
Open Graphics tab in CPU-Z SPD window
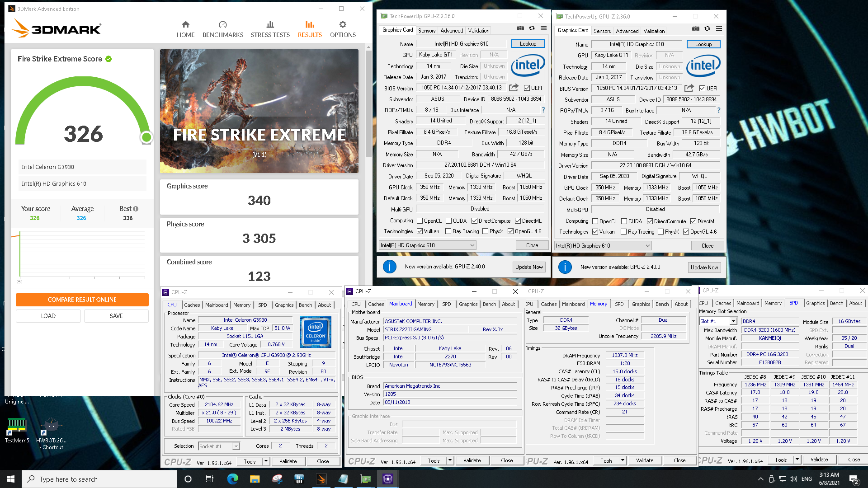tap(815, 303)
